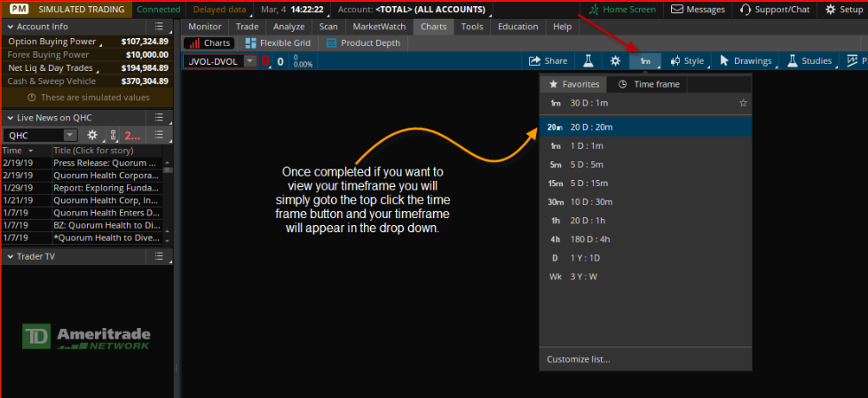Select the 180 D : 4h timeframe
Image resolution: width=868 pixels, height=398 pixels.
click(645, 239)
